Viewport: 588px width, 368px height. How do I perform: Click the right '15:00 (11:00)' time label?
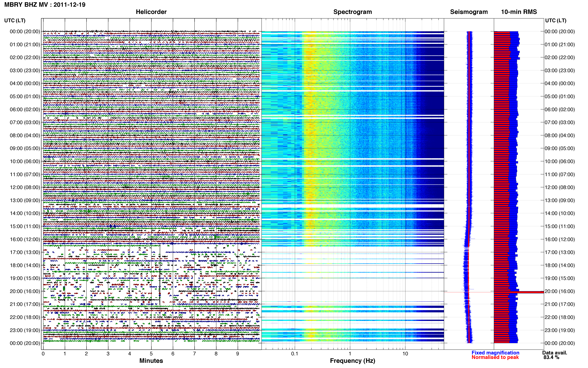tap(560, 226)
